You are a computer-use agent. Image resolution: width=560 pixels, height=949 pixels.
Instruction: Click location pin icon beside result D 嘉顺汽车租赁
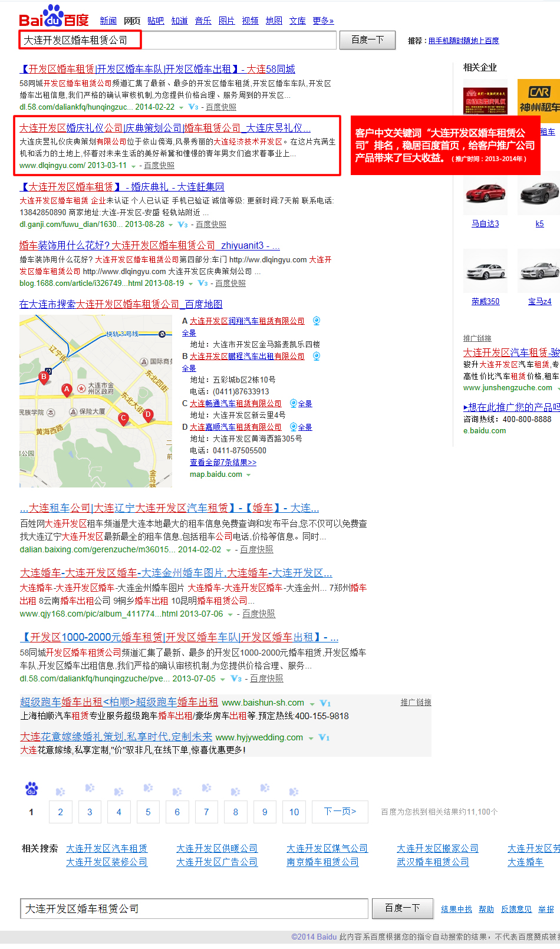click(x=294, y=427)
